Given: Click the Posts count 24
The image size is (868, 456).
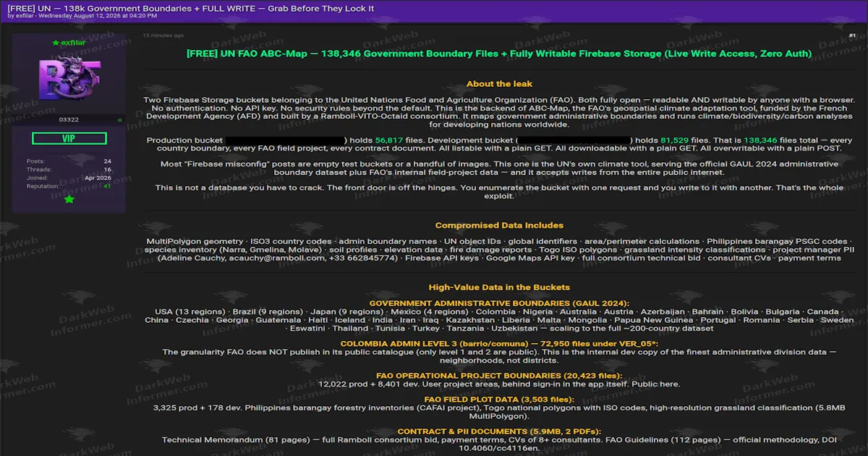Looking at the screenshot, I should pyautogui.click(x=107, y=161).
